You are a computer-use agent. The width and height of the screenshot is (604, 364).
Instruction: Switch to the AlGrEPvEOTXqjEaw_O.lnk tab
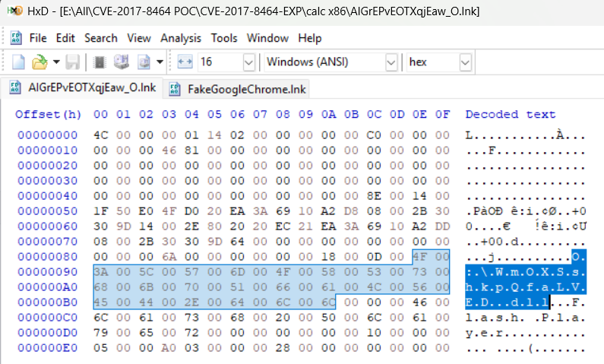click(x=82, y=88)
